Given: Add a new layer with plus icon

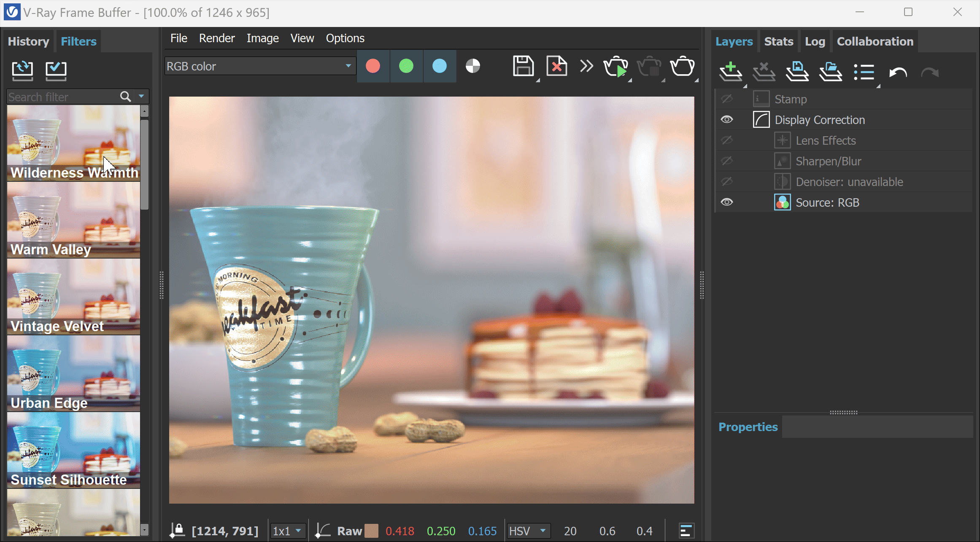Looking at the screenshot, I should pos(731,72).
